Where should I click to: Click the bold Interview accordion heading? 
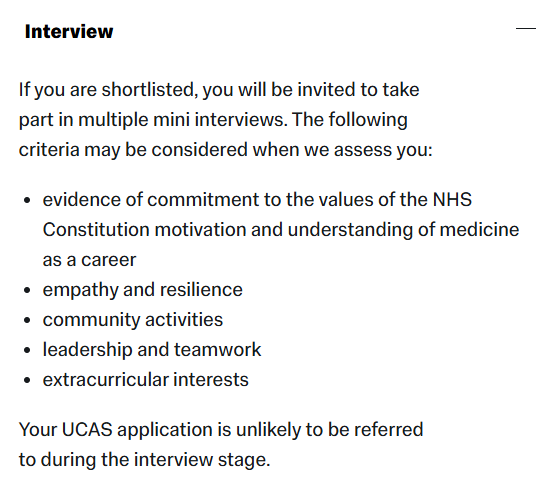click(69, 32)
